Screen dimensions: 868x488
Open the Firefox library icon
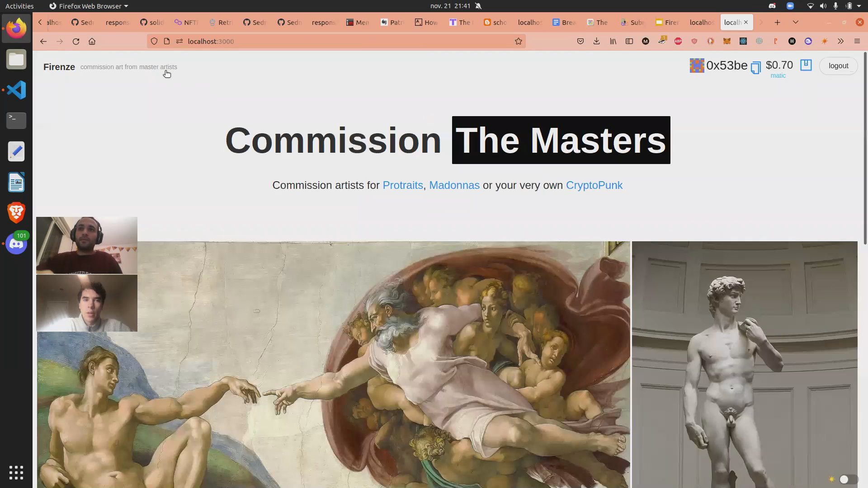(x=613, y=41)
